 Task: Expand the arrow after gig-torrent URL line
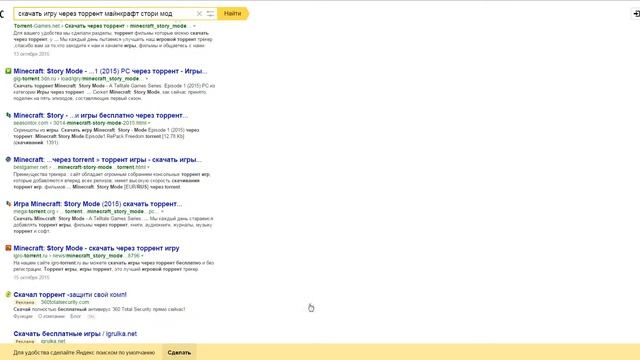pyautogui.click(x=147, y=79)
